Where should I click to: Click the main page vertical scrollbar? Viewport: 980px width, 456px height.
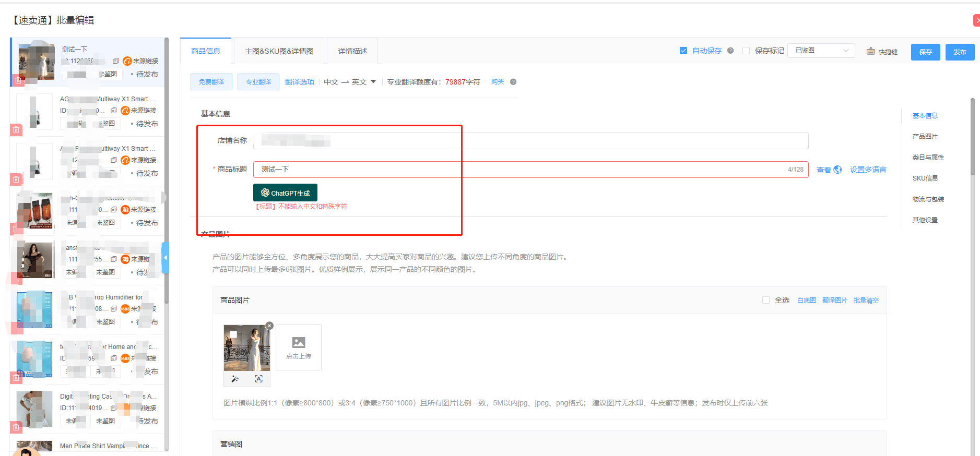tap(972, 136)
